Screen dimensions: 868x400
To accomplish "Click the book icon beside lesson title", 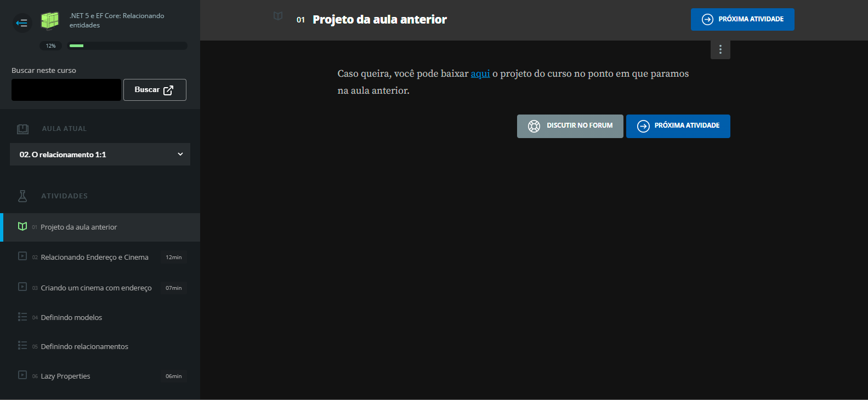I will 278,16.
